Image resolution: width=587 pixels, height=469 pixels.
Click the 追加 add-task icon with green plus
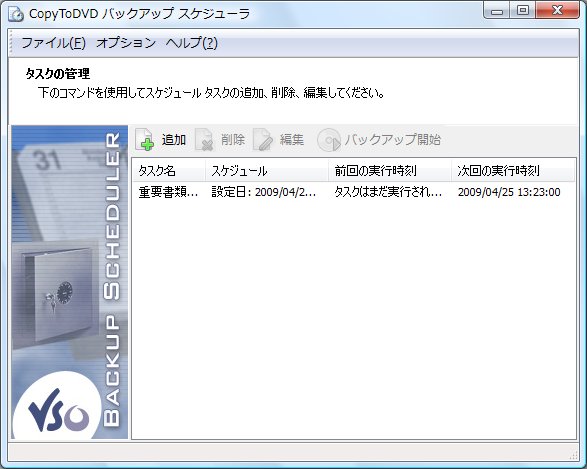(145, 140)
